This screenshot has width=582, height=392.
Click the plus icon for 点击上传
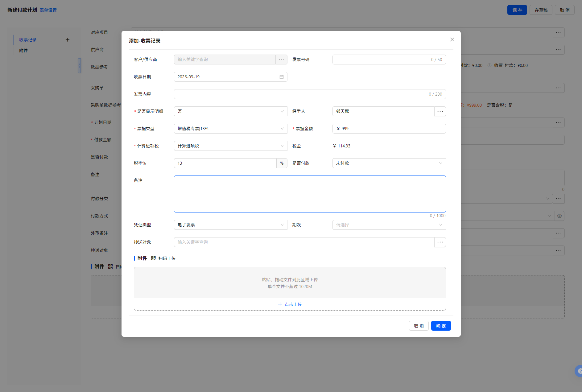280,304
